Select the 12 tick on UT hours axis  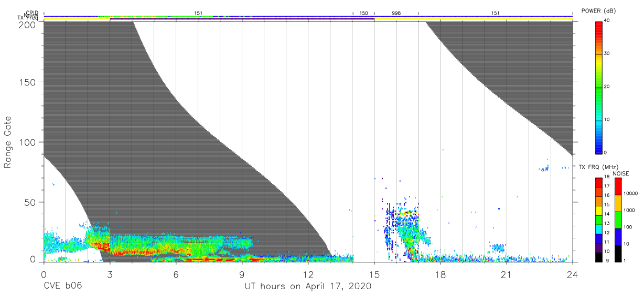tap(308, 274)
